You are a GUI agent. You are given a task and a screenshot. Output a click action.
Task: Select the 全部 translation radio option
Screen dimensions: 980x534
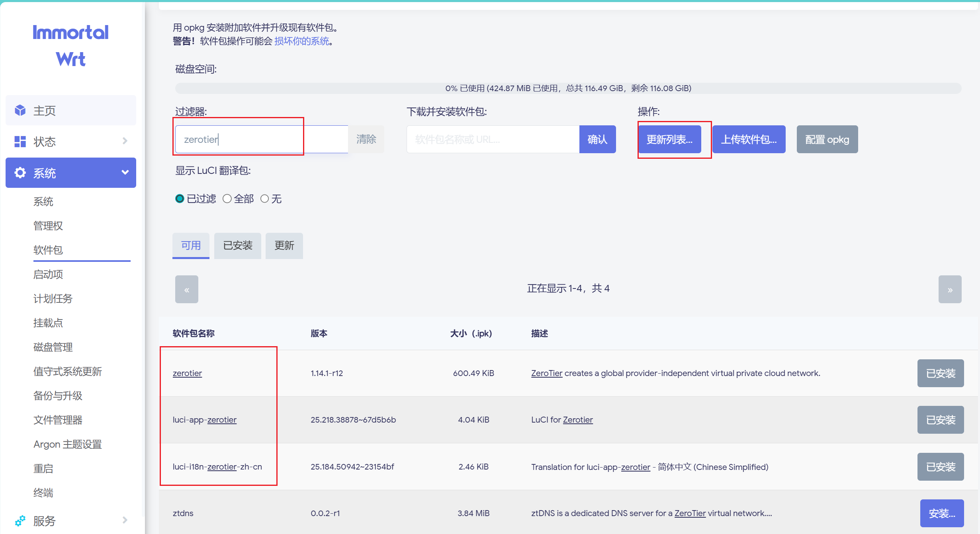pos(227,199)
